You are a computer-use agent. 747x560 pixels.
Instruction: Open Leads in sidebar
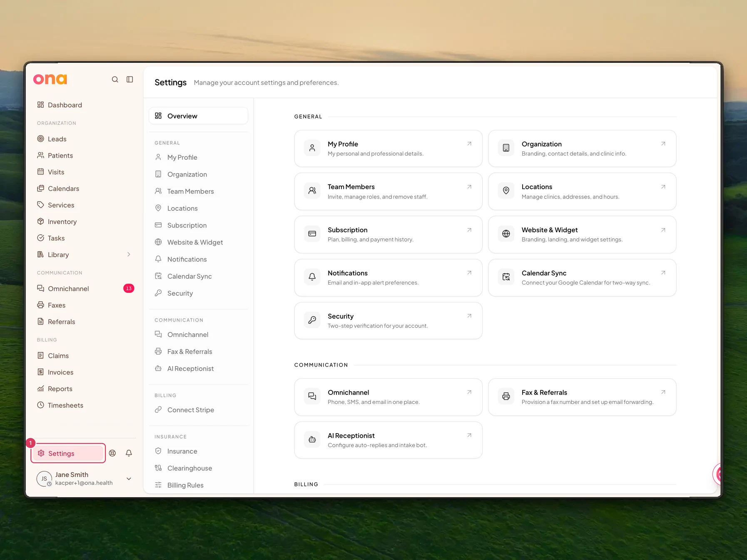click(85, 139)
